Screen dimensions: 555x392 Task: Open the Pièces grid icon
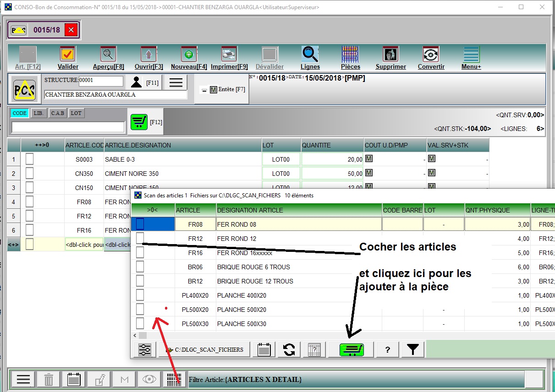(350, 54)
